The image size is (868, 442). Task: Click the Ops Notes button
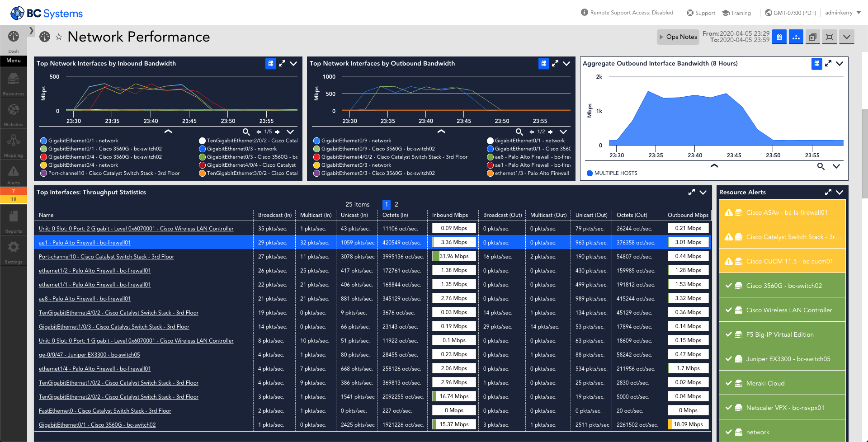pyautogui.click(x=678, y=37)
